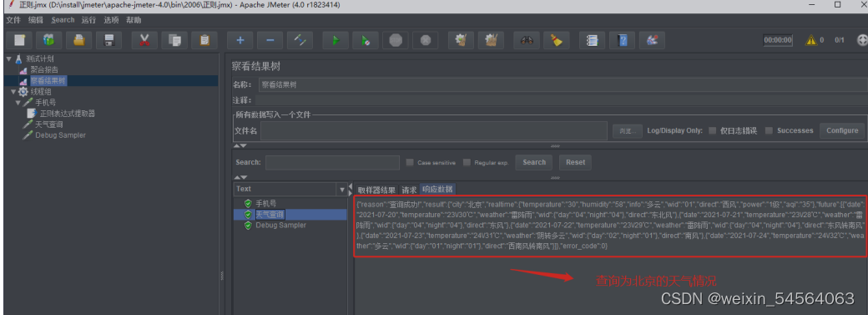Click the Cut scissors icon
Image resolution: width=868 pixels, height=315 pixels.
point(144,40)
